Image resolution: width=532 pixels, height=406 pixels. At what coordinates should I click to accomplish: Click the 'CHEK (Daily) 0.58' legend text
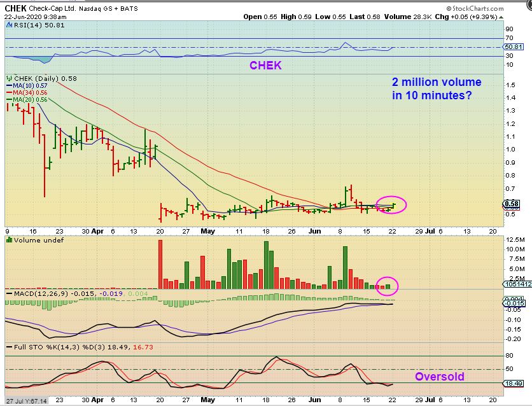45,79
